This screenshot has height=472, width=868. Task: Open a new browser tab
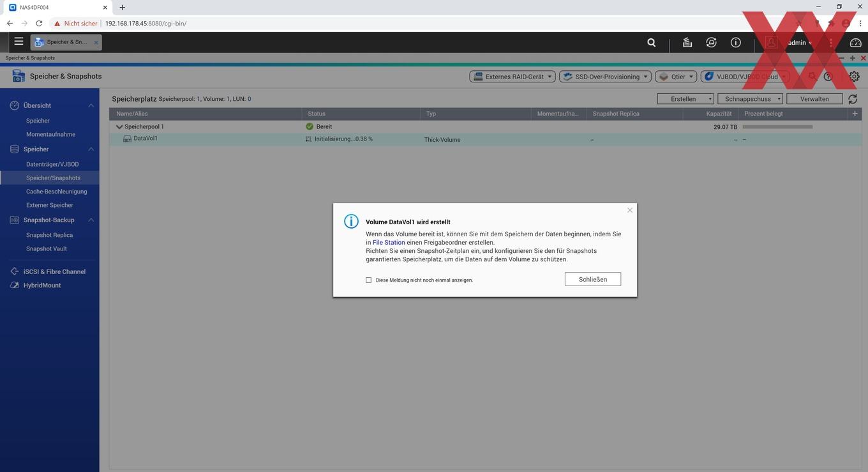pyautogui.click(x=123, y=8)
